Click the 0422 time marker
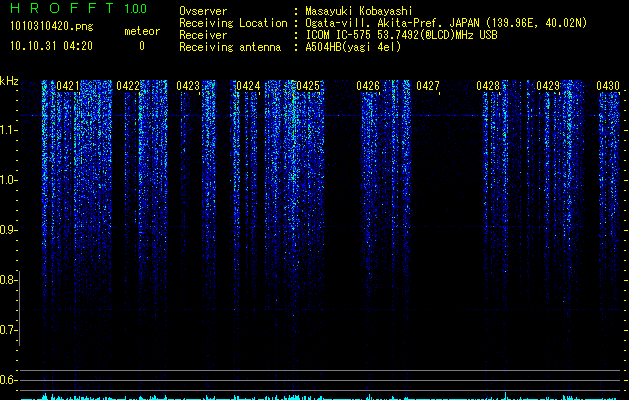 (x=128, y=86)
